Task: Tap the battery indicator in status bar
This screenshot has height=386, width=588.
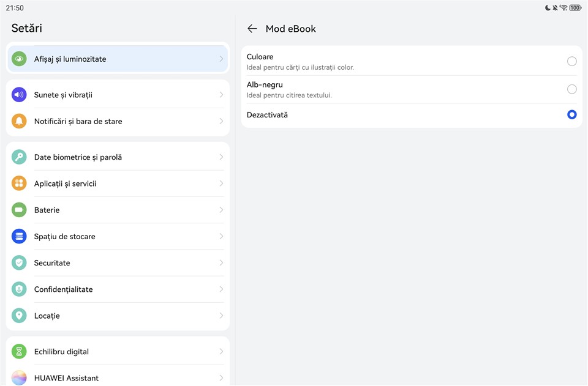Action: [575, 8]
